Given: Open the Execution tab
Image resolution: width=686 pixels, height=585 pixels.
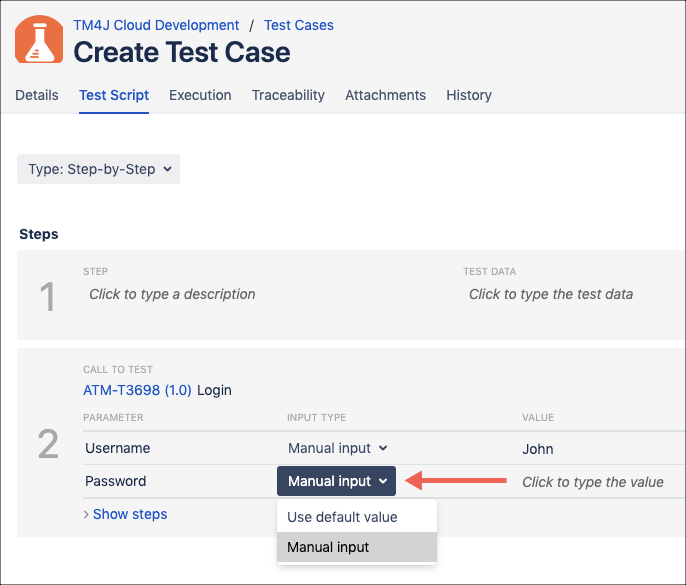Looking at the screenshot, I should [x=200, y=95].
